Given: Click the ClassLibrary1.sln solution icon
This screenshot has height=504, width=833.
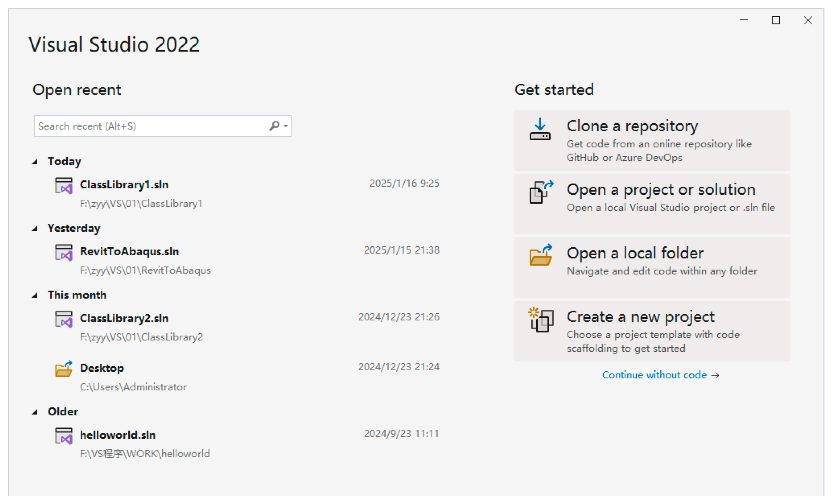Looking at the screenshot, I should 64,186.
